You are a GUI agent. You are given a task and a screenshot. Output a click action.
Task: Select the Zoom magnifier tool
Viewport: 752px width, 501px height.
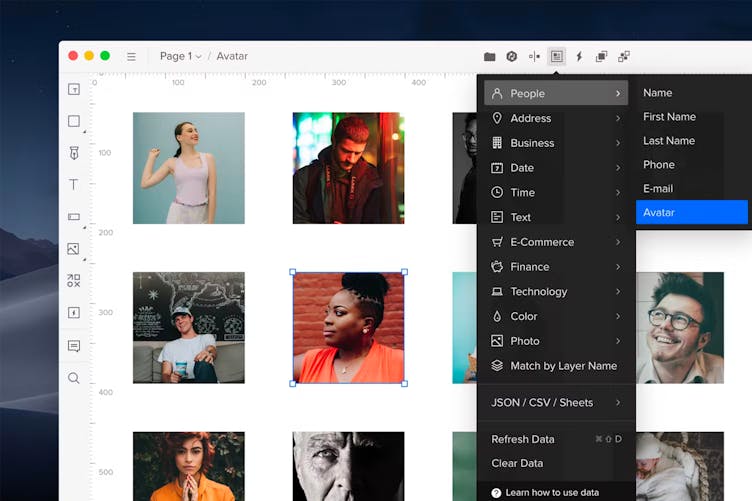pyautogui.click(x=73, y=378)
